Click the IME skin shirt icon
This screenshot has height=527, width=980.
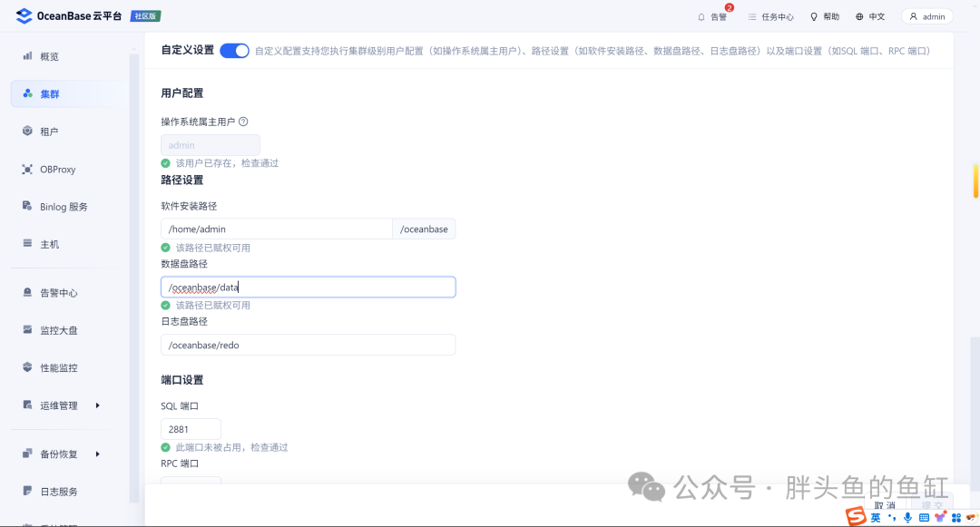tap(940, 518)
